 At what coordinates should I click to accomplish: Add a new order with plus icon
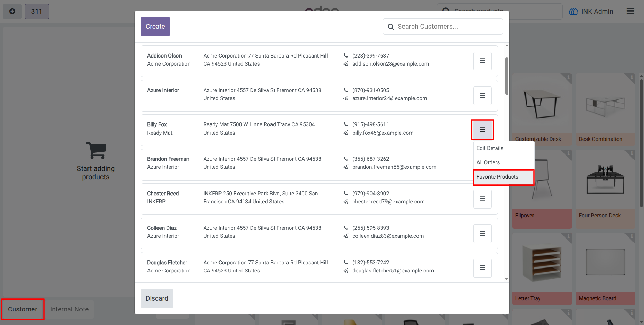click(12, 12)
